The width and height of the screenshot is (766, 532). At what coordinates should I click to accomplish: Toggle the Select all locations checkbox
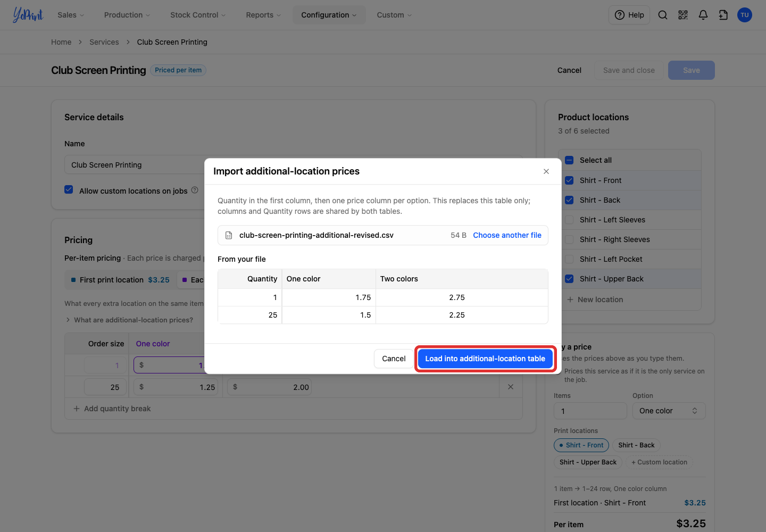pos(569,160)
